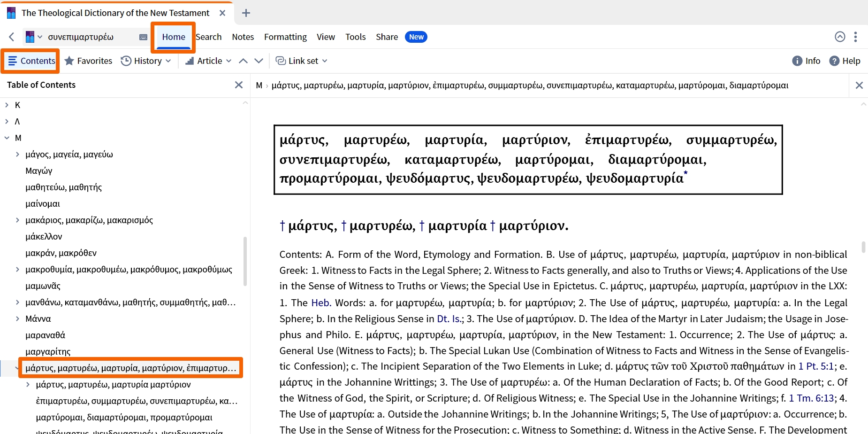This screenshot has width=868, height=434.
Task: Open the Search tab
Action: 208,37
